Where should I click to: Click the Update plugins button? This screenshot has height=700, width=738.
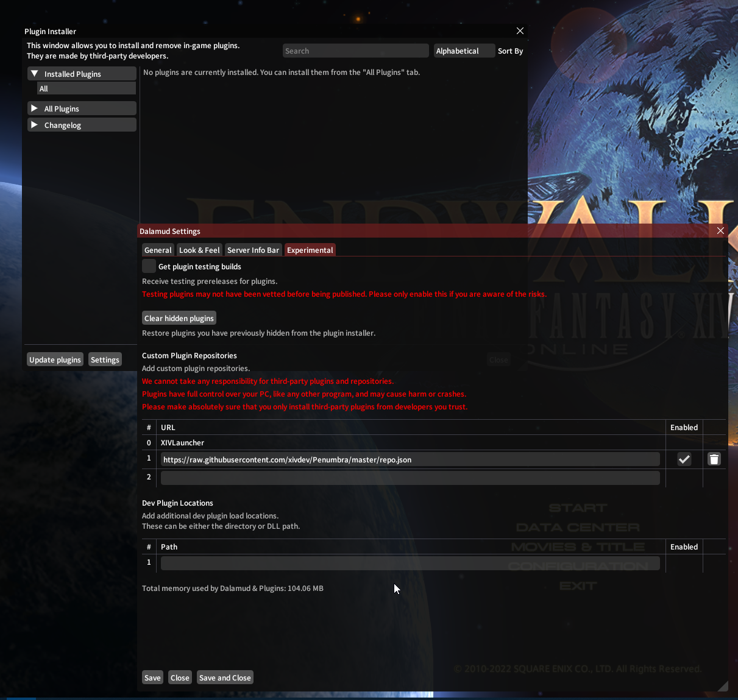(x=55, y=359)
